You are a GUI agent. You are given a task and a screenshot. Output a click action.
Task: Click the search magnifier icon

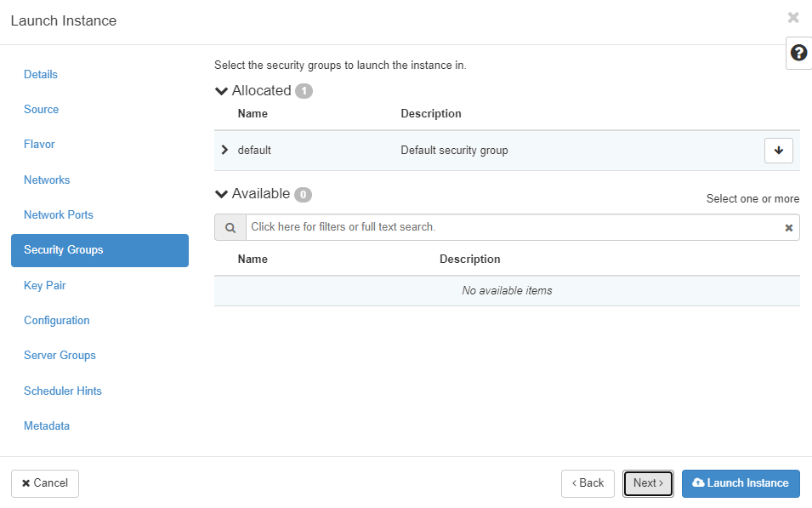[230, 228]
